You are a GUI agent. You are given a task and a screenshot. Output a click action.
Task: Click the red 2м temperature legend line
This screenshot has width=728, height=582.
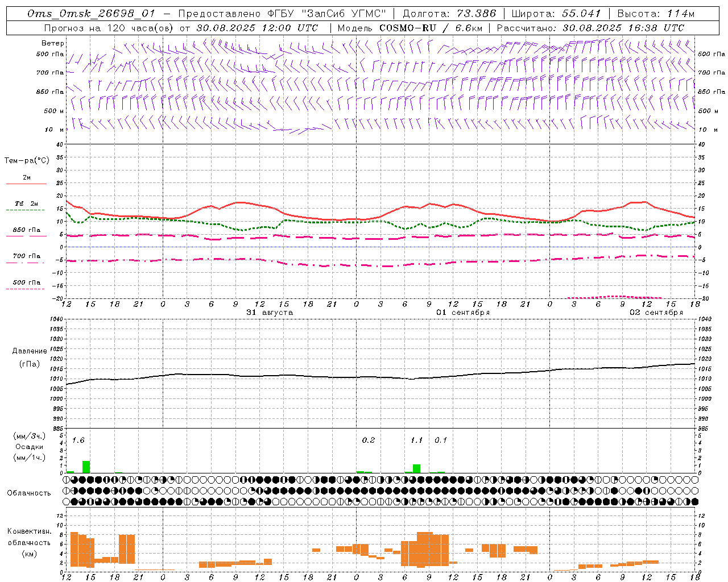[26, 184]
